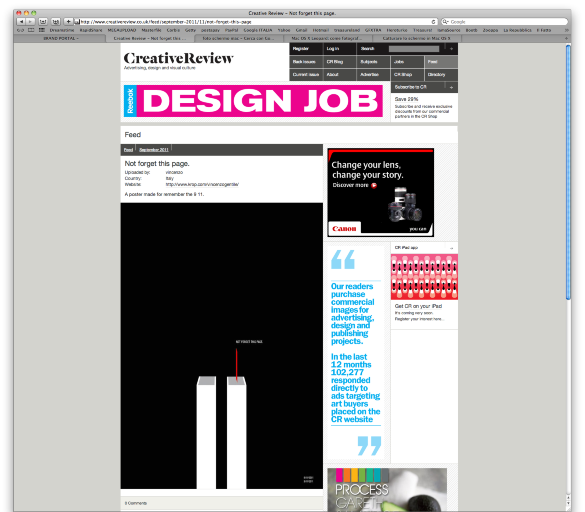Click the site Search input box
Screen dimensions: 585x512
pyautogui.click(x=414, y=49)
